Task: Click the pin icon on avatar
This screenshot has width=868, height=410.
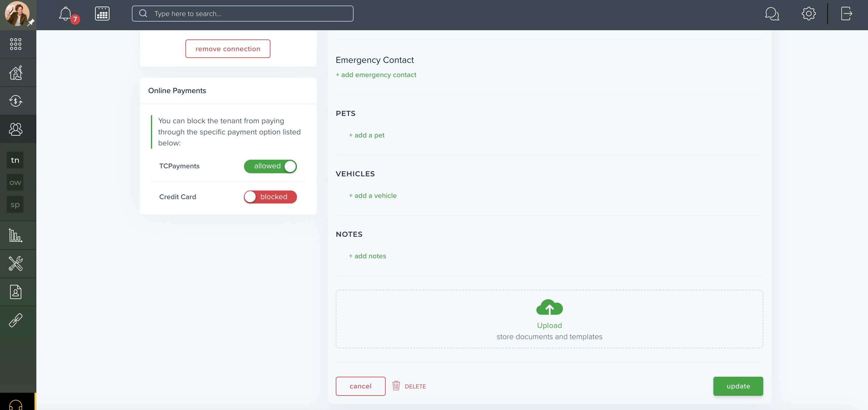Action: click(x=31, y=23)
